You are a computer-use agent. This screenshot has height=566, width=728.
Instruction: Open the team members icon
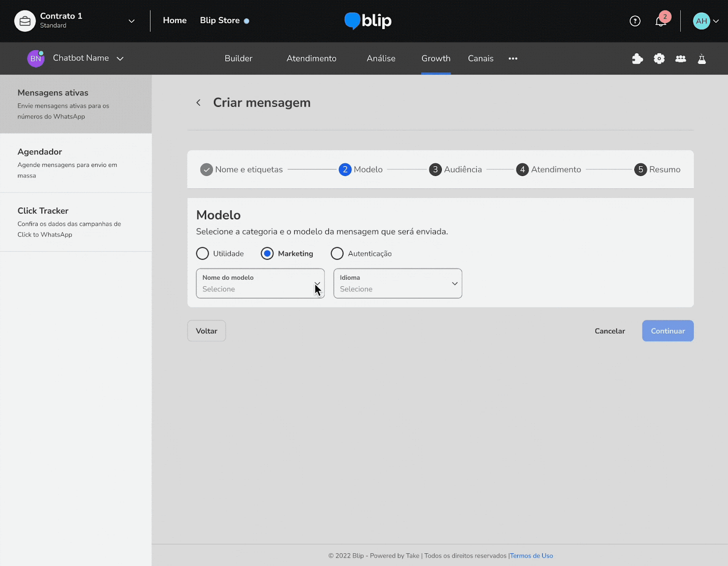[681, 59]
